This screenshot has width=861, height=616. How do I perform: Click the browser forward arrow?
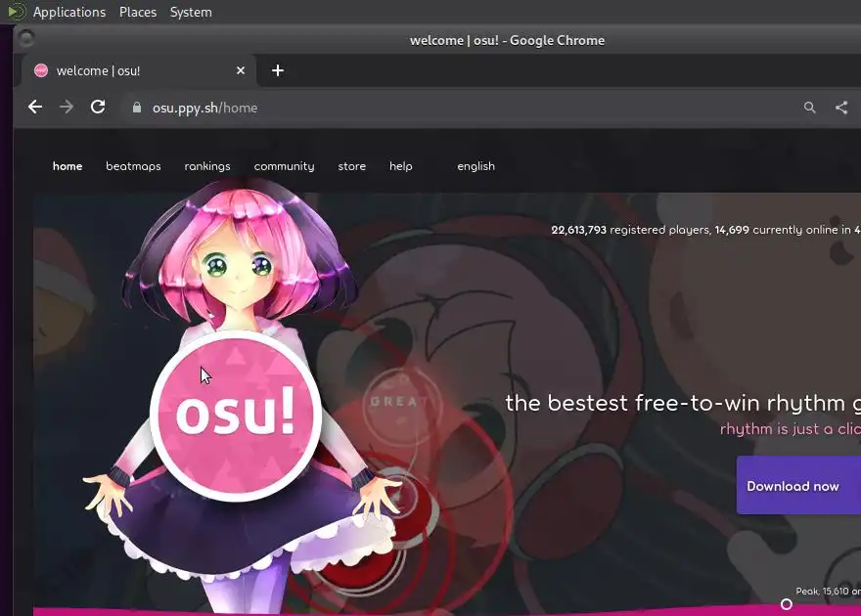coord(67,107)
